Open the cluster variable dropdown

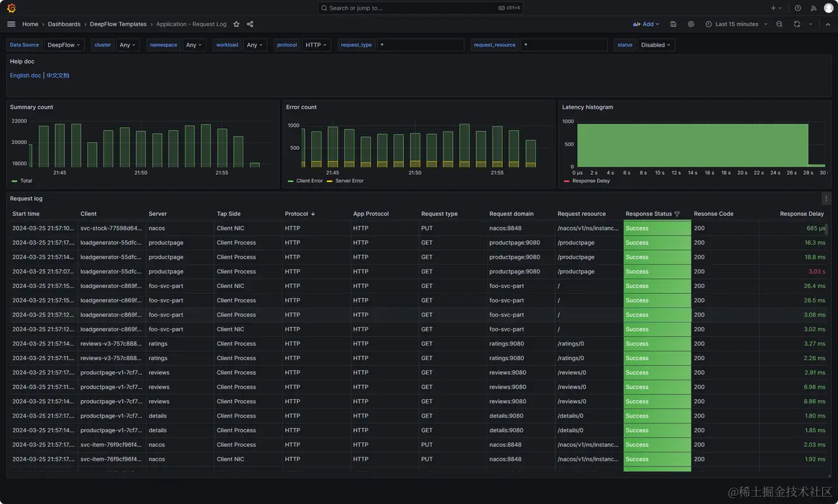127,45
